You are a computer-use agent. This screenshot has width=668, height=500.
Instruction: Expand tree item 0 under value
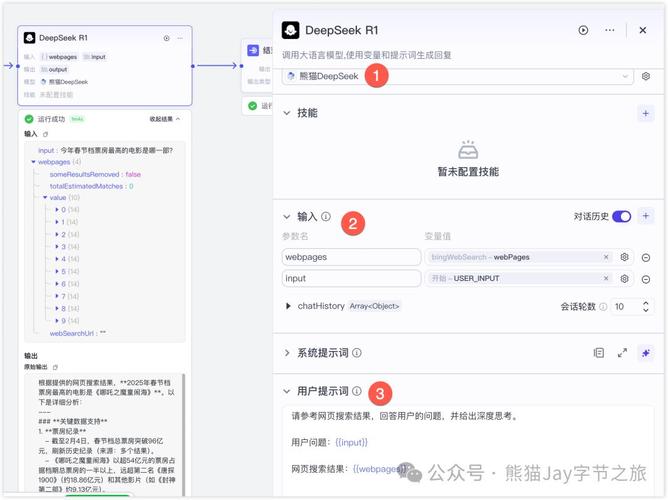click(57, 210)
